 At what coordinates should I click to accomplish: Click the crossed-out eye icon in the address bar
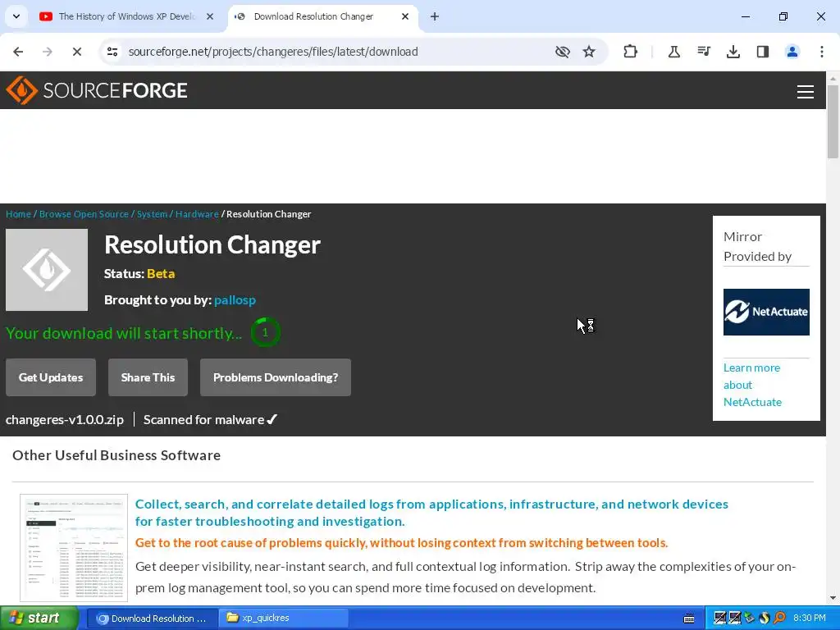(x=563, y=52)
